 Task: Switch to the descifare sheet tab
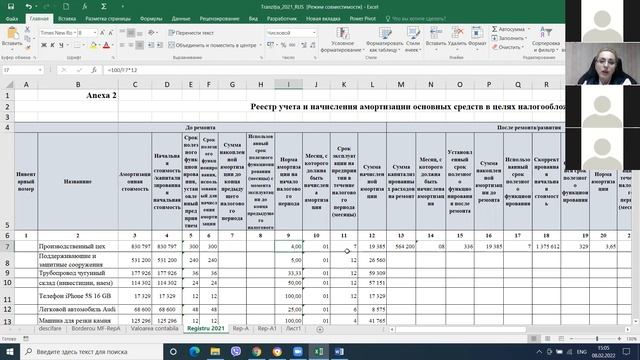pyautogui.click(x=50, y=329)
